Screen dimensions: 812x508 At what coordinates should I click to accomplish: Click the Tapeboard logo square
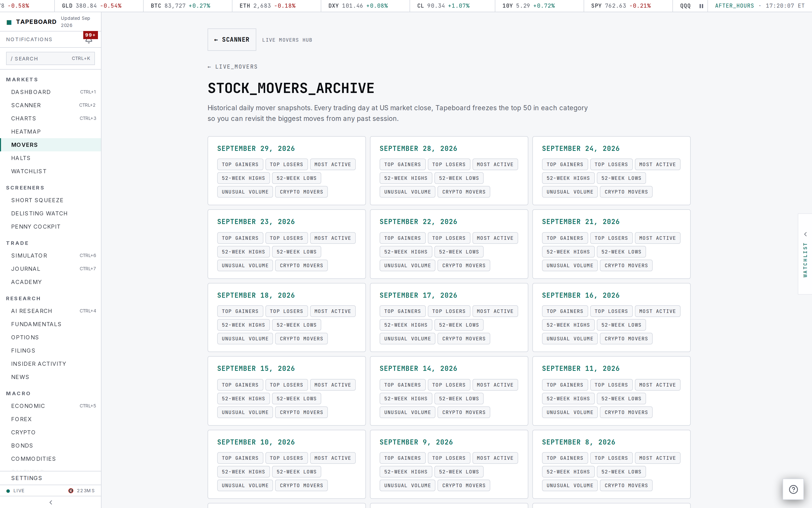pyautogui.click(x=9, y=22)
